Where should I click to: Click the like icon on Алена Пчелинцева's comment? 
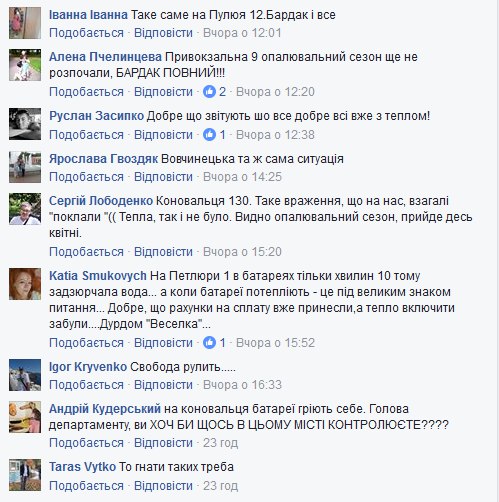pos(209,91)
